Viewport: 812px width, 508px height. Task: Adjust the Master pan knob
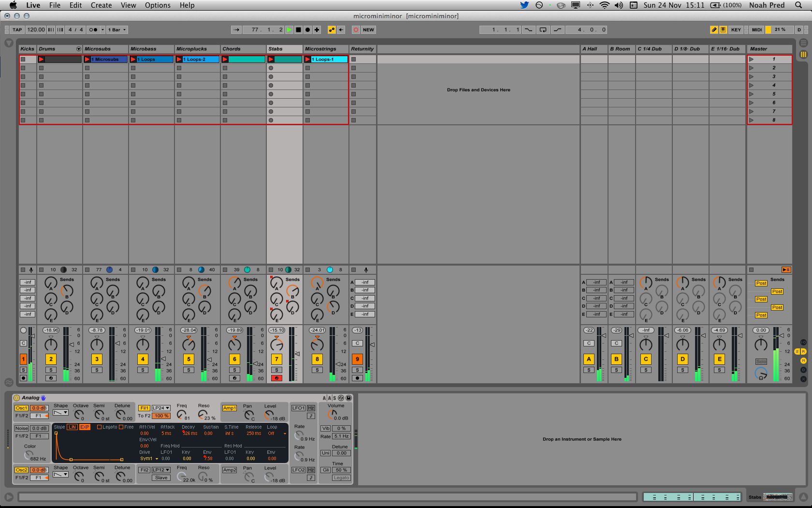[761, 344]
